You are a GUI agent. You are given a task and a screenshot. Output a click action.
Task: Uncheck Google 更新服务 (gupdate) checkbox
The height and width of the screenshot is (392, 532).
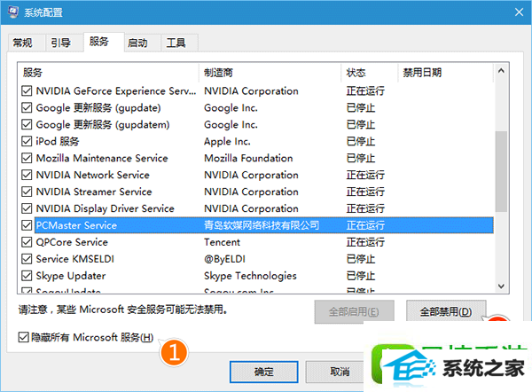point(27,107)
